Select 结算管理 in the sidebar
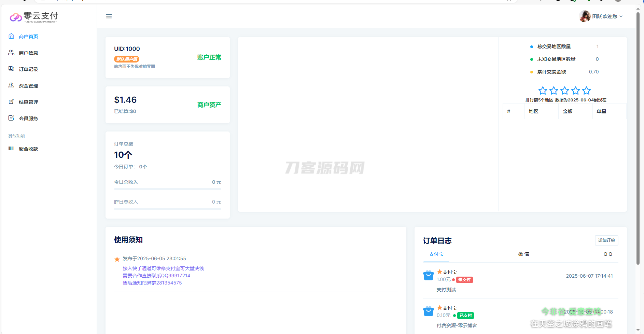The height and width of the screenshot is (334, 644). coord(28,101)
